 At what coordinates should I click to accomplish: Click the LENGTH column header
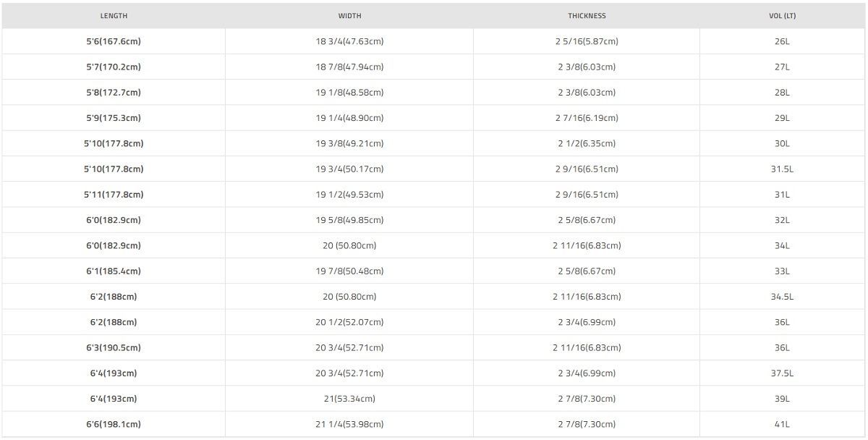coord(114,16)
